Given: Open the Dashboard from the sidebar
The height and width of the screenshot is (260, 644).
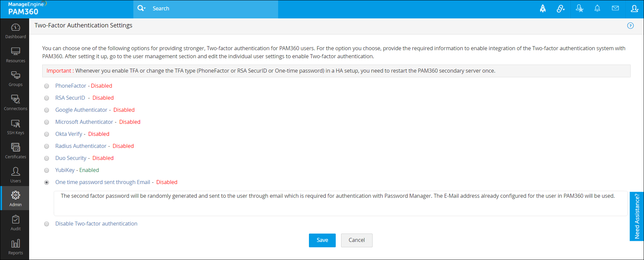Looking at the screenshot, I should 15,31.
